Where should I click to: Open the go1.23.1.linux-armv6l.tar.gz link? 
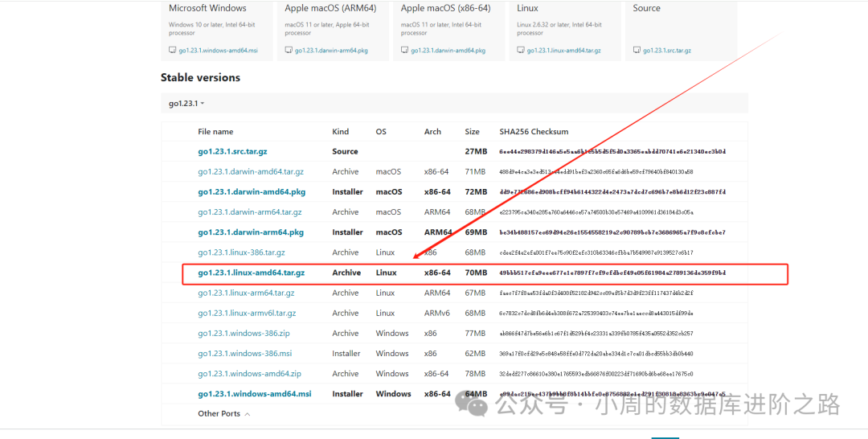click(247, 314)
